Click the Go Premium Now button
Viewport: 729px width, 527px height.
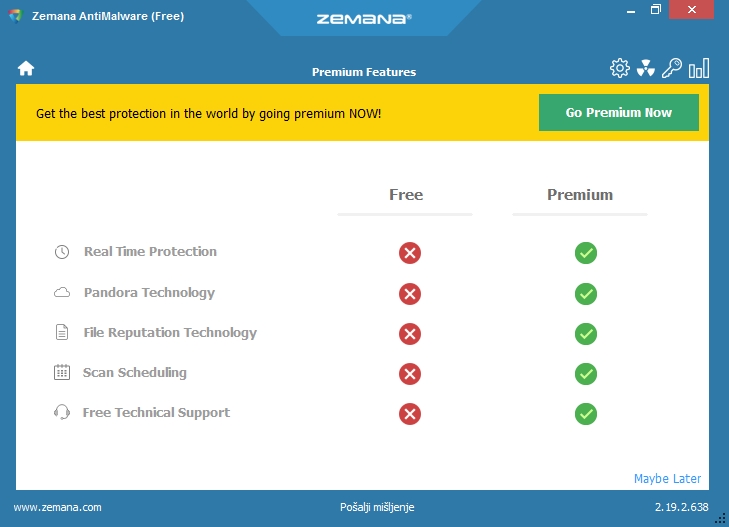pos(618,113)
